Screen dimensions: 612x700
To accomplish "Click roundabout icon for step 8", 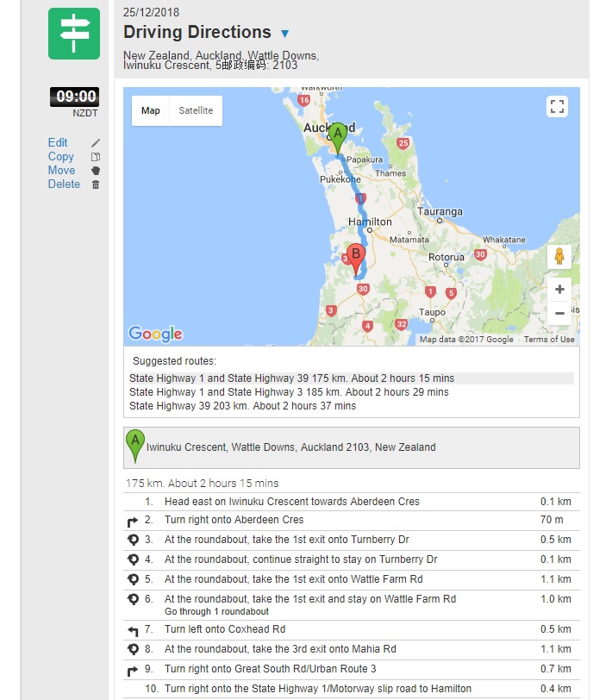I will click(133, 649).
